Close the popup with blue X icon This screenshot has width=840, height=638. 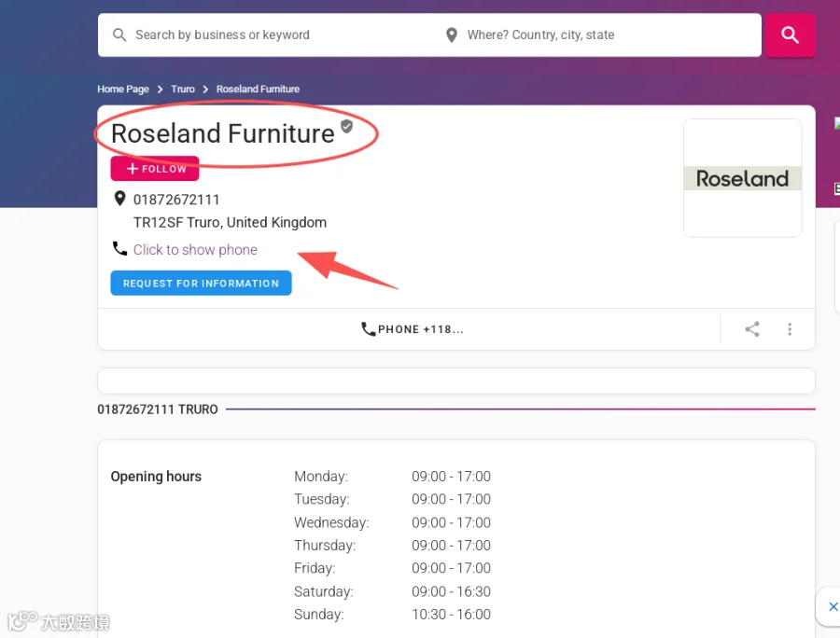pos(833,606)
